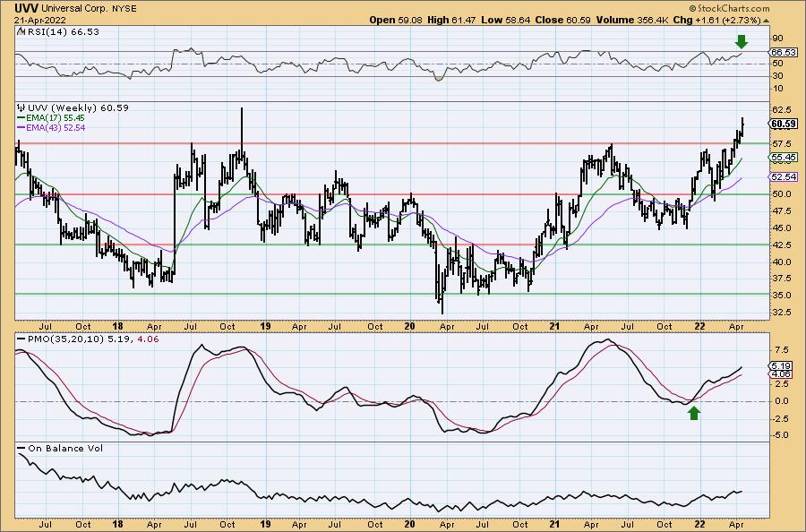Click the Chg +1.61 (+2.73%) value
This screenshot has width=806, height=532.
pos(717,20)
